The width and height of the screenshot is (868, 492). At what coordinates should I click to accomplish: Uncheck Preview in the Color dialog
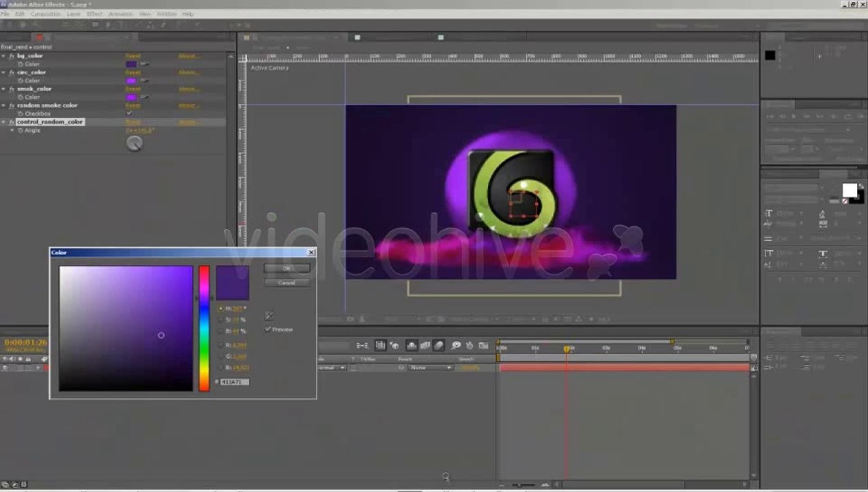coord(268,329)
